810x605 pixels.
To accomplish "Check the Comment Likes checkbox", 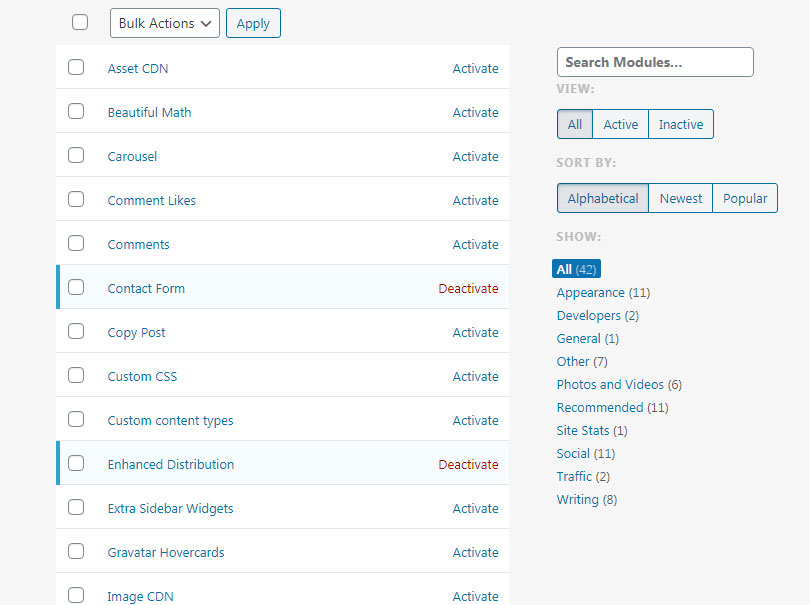I will click(76, 199).
